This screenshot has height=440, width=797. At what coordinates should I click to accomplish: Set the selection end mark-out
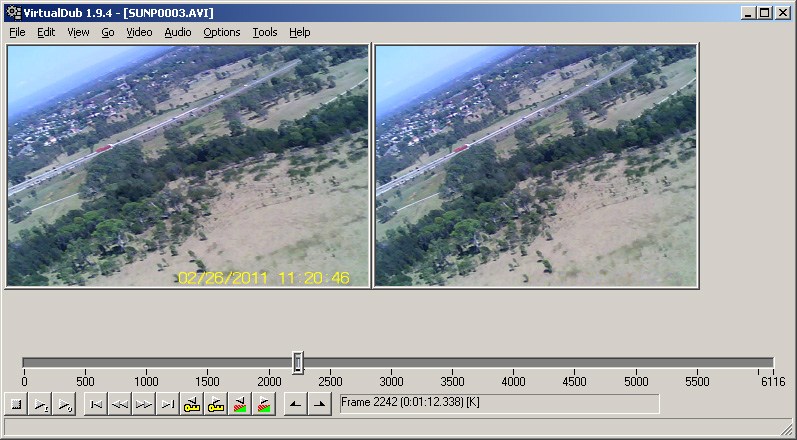click(x=320, y=404)
